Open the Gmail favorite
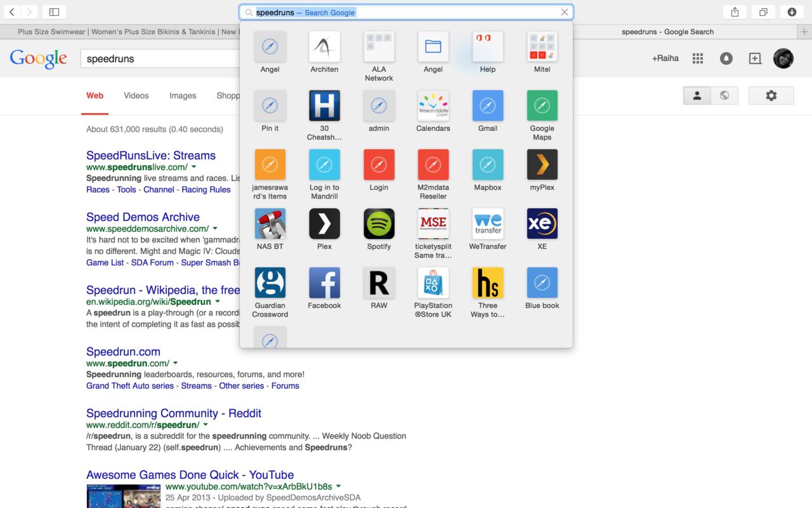Viewport: 812px width, 508px height. click(x=488, y=105)
